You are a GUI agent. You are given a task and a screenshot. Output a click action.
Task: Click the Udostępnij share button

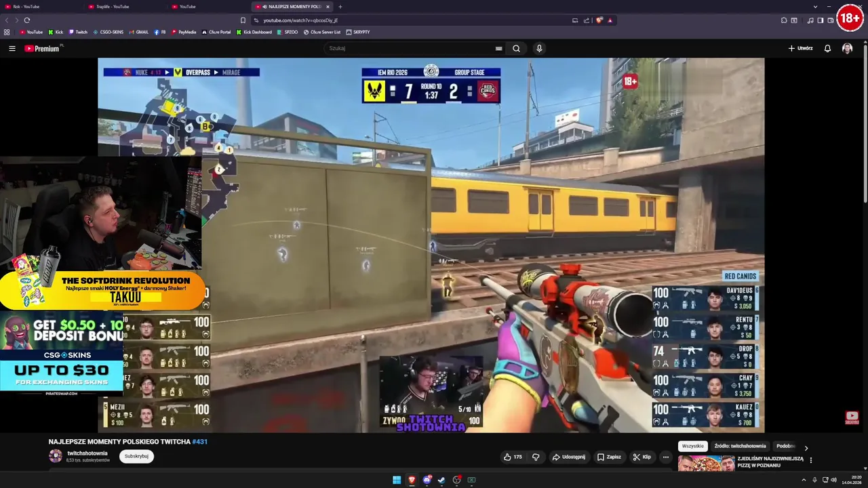pyautogui.click(x=568, y=457)
